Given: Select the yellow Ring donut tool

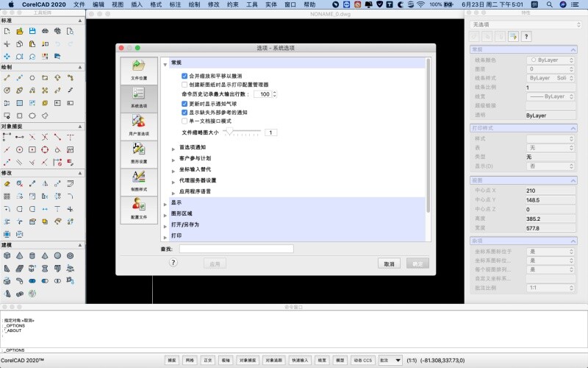Looking at the screenshot, I should [x=45, y=103].
